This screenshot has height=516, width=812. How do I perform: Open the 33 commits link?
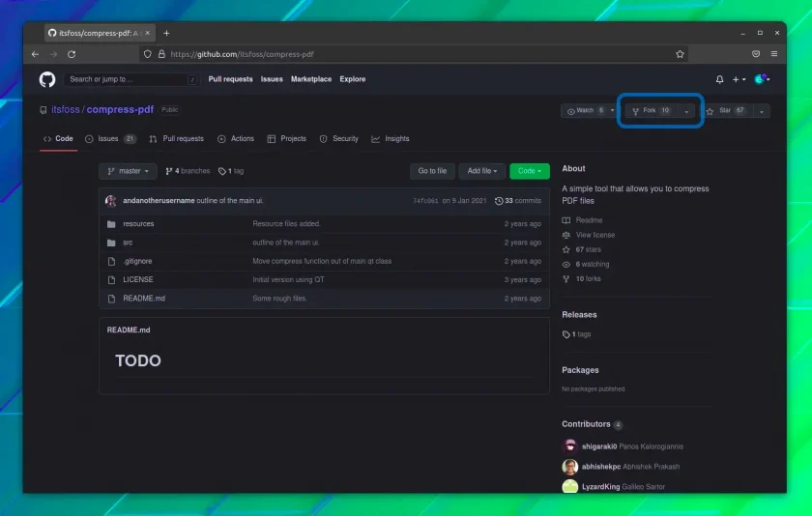coord(518,201)
